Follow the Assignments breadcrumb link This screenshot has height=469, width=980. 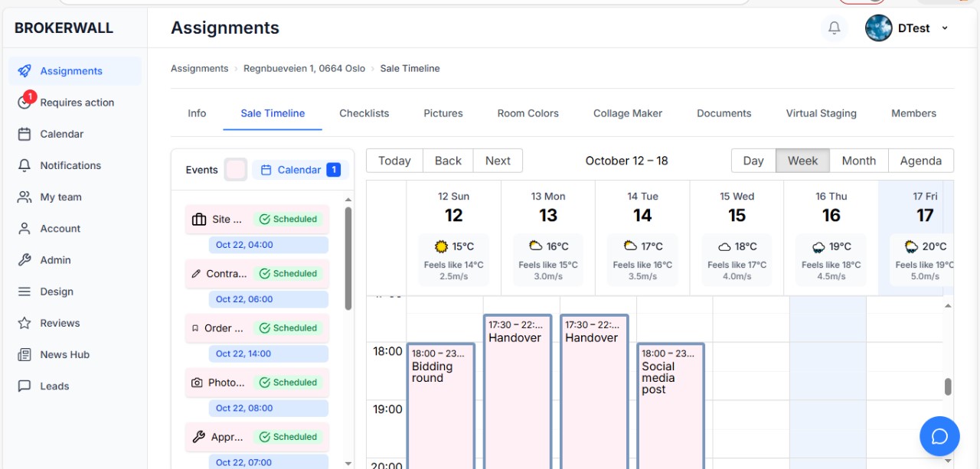199,68
